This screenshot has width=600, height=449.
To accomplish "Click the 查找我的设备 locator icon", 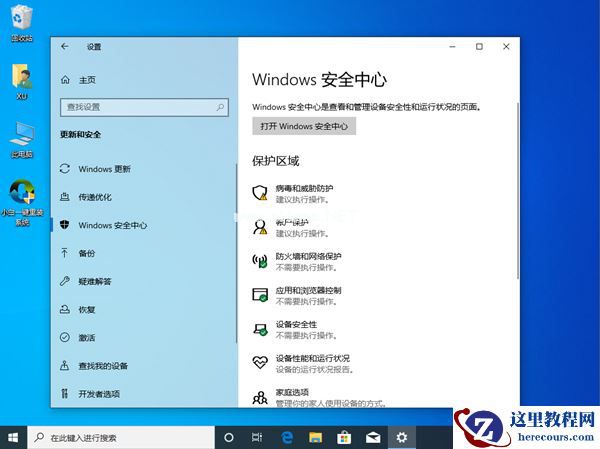I will pos(65,366).
